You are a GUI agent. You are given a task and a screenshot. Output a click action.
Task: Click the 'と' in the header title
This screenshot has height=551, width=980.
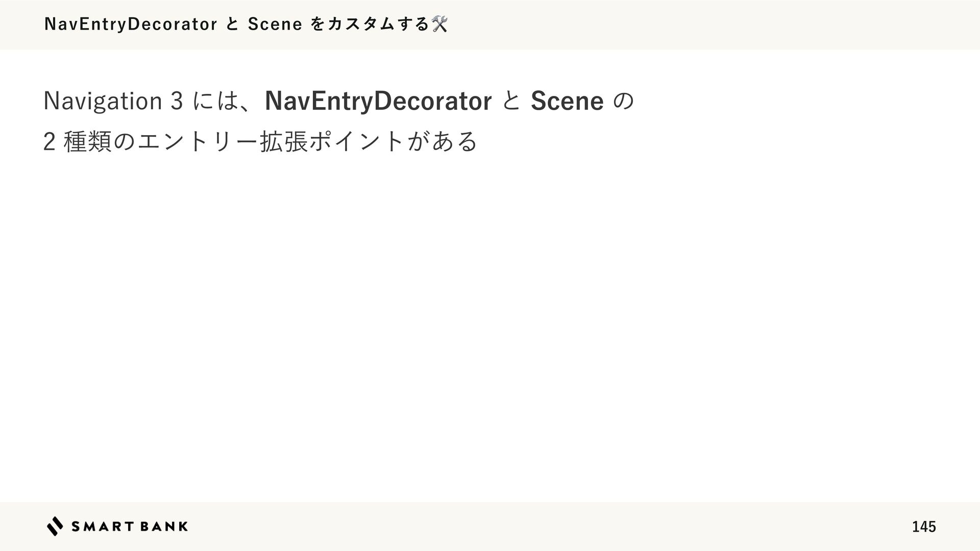point(233,24)
